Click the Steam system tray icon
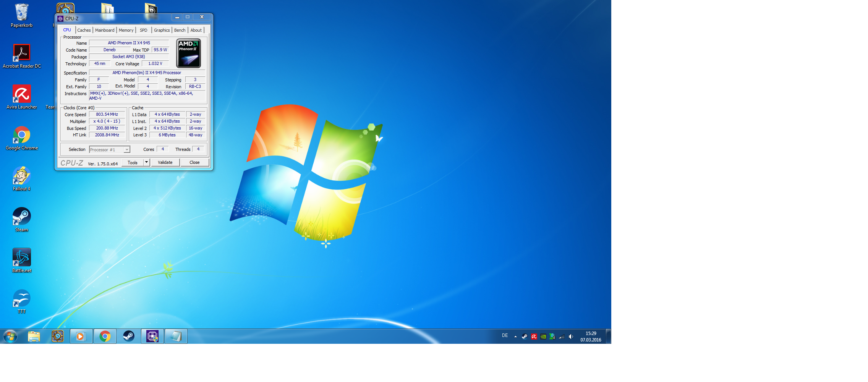Image resolution: width=868 pixels, height=382 pixels. tap(525, 337)
